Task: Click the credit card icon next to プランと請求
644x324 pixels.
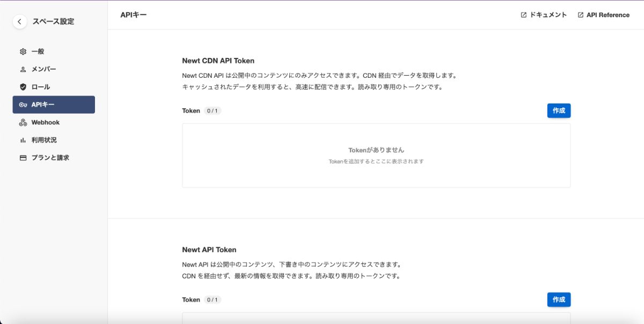Action: click(23, 158)
